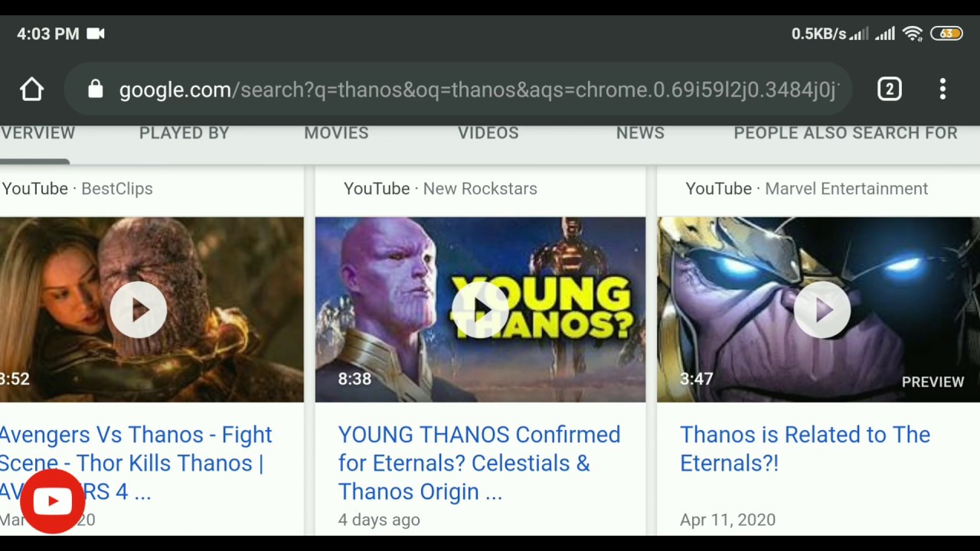
Task: Tap the 3:47 duration on Marvel video
Action: (696, 379)
